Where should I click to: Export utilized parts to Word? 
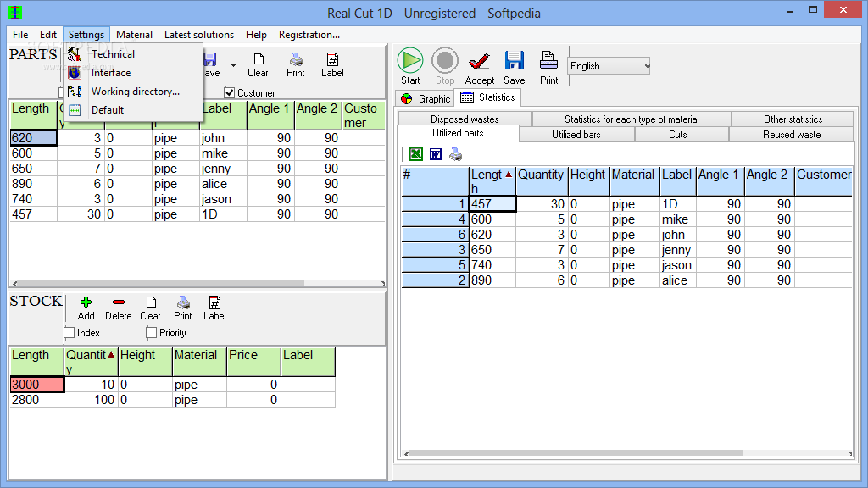[x=436, y=154]
